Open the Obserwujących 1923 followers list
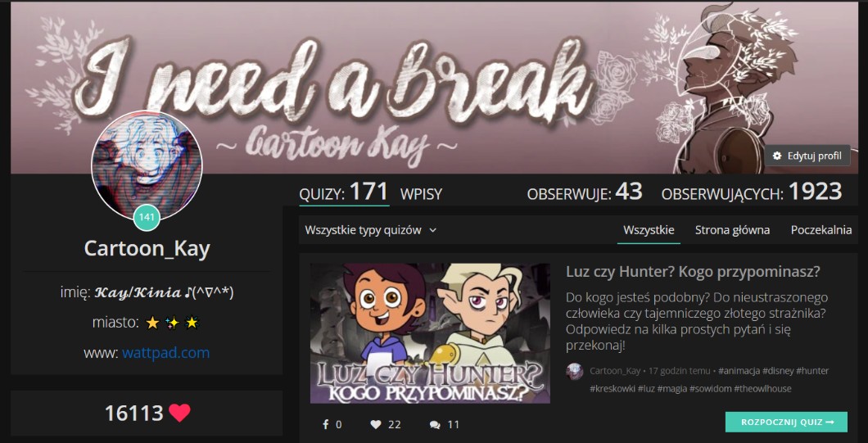 tap(752, 192)
